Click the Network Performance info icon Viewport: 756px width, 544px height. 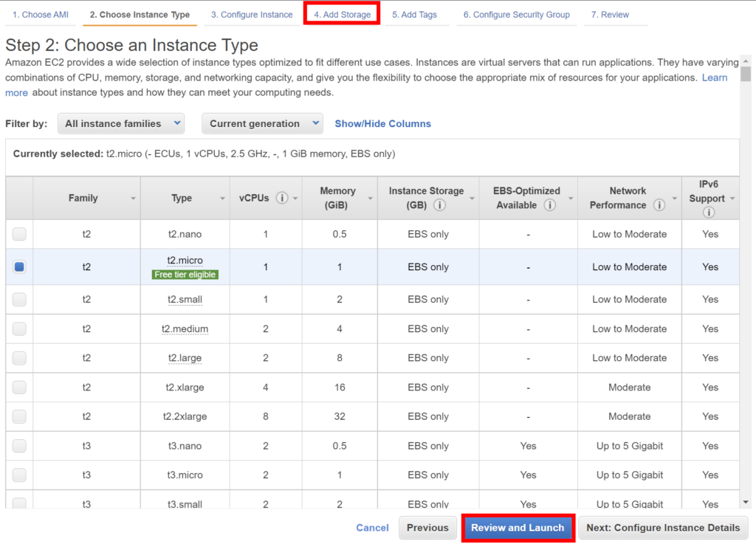[659, 205]
